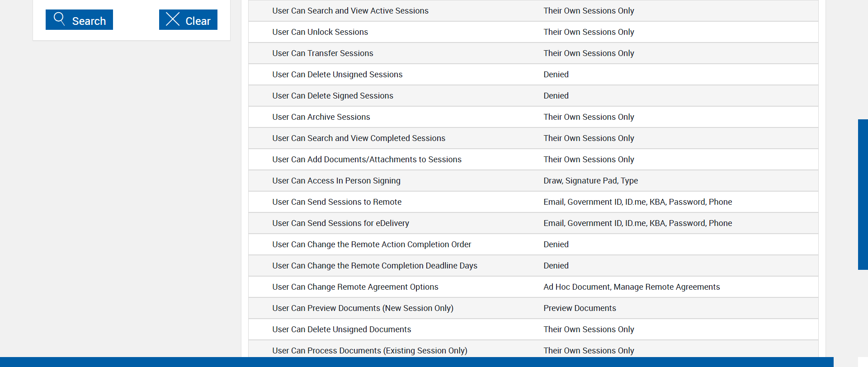Select the User Can Transfer Sessions row
868x367 pixels.
pos(323,53)
